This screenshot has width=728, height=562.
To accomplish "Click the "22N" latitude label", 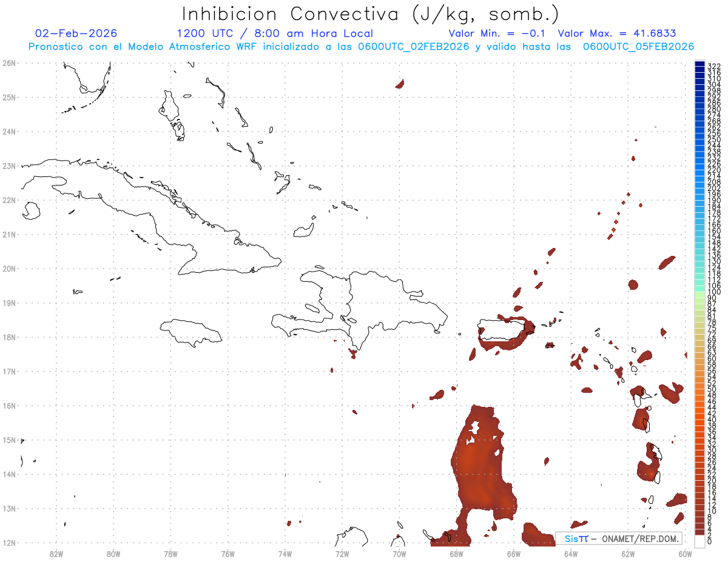I will pos(8,200).
